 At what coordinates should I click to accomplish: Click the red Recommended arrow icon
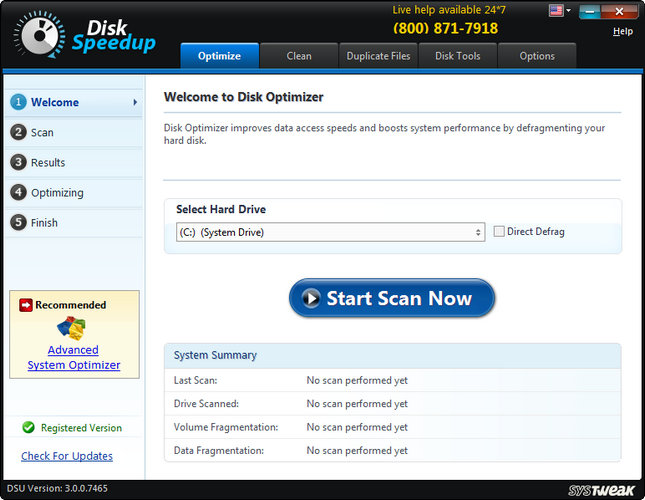26,305
